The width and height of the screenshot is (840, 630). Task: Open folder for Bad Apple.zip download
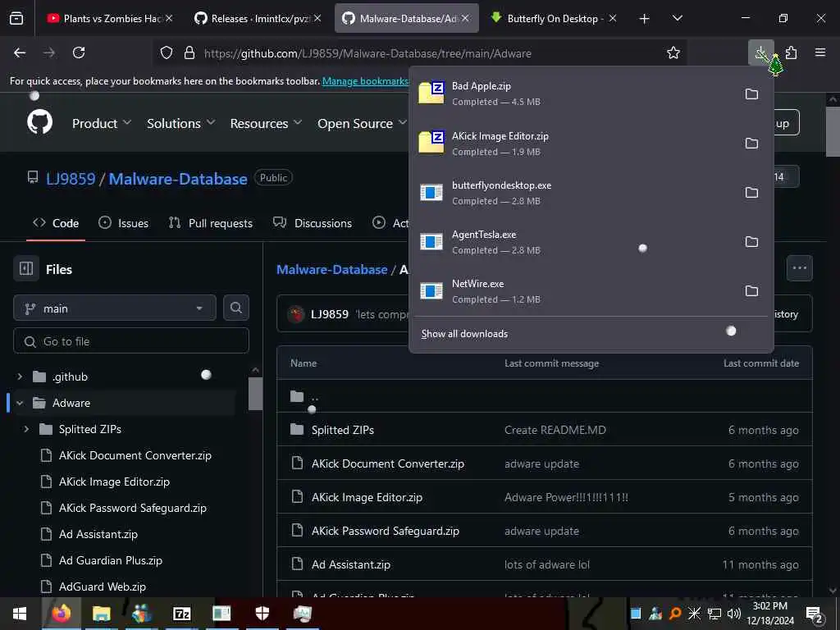click(x=751, y=94)
